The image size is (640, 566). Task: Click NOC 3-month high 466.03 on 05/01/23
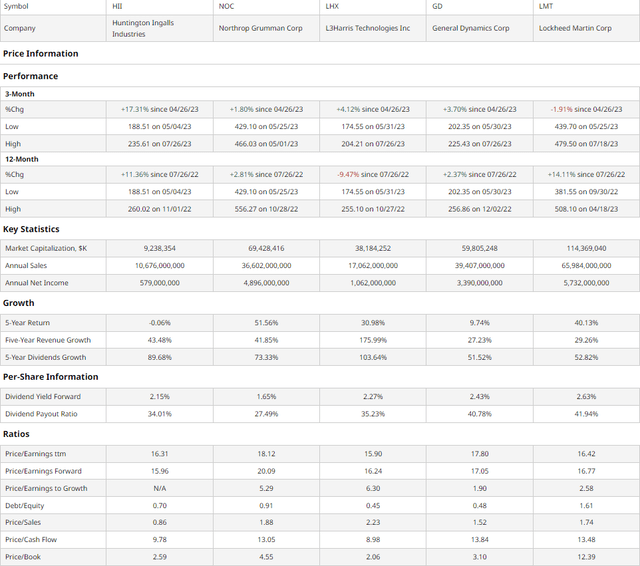click(x=266, y=144)
